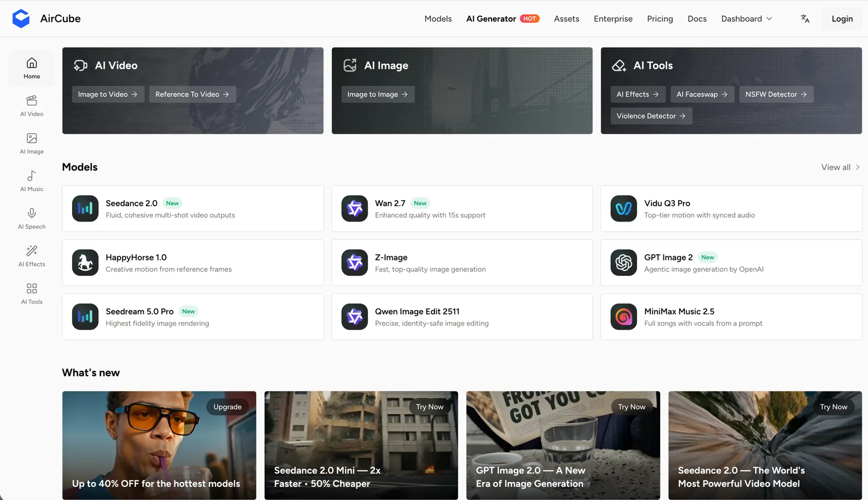Click the AirCube logo
This screenshot has height=500, width=868.
pyautogui.click(x=21, y=18)
